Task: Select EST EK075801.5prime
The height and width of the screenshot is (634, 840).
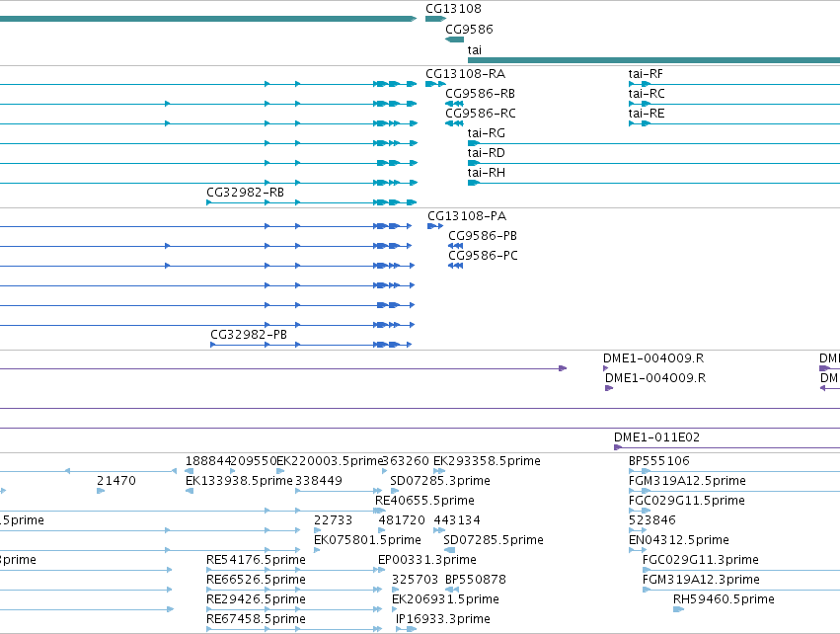Action: pos(367,539)
